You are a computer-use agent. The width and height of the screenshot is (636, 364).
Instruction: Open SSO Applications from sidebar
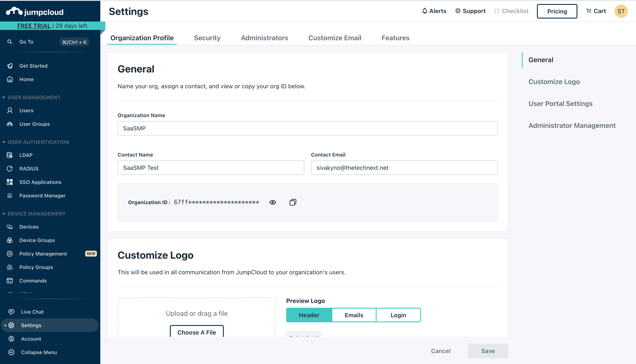(x=40, y=182)
